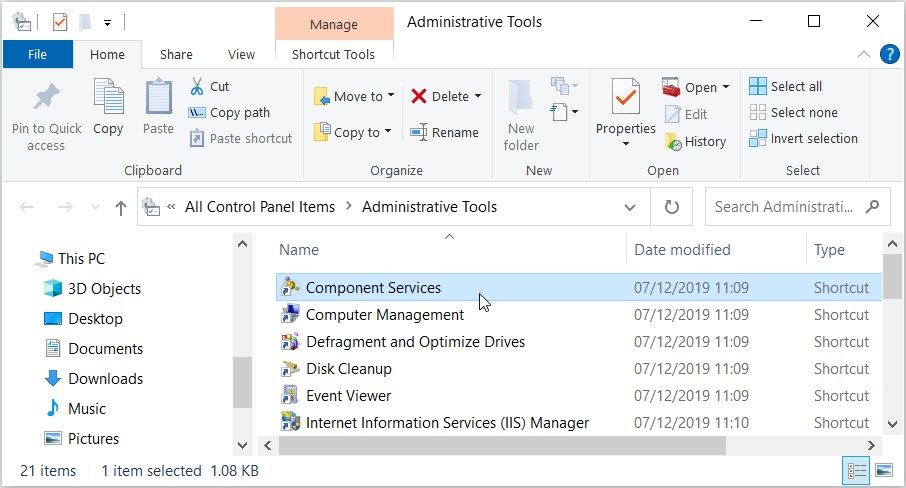The width and height of the screenshot is (906, 488).
Task: Open the Shortcut Tools tab
Action: (333, 54)
